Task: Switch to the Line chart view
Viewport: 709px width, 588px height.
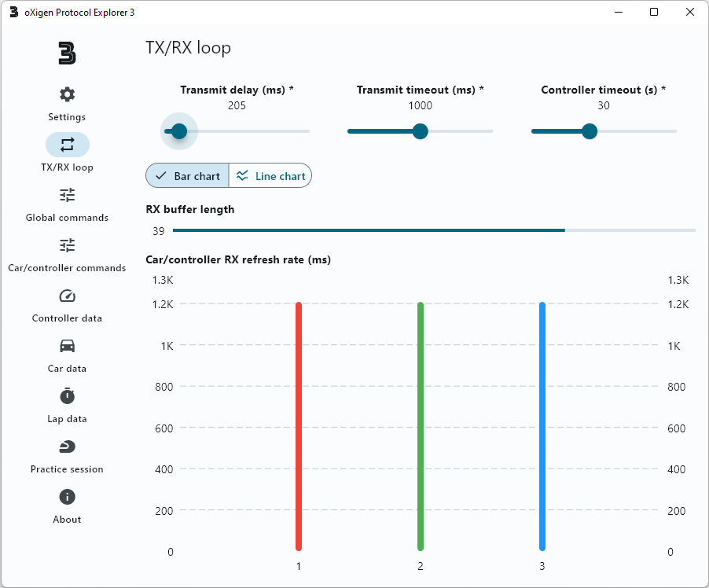Action: (x=270, y=175)
